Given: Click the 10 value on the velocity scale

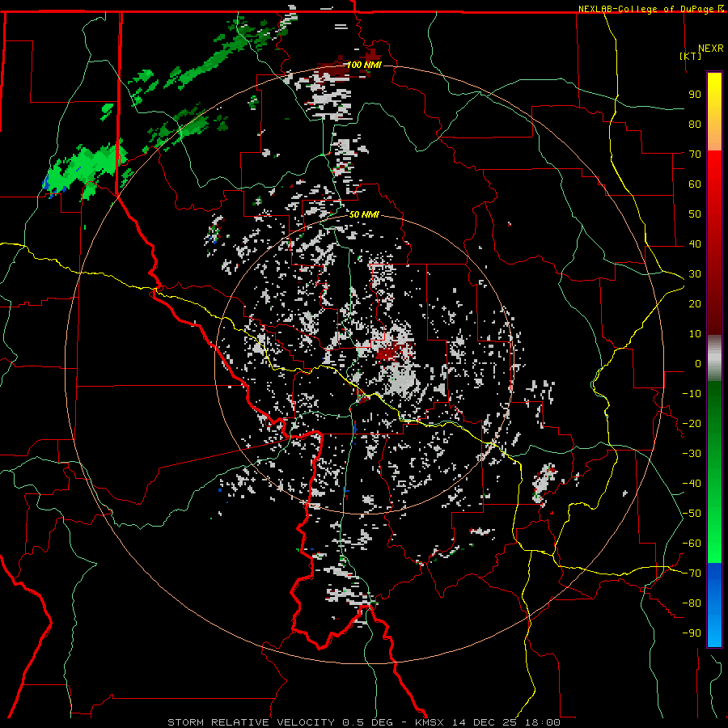Looking at the screenshot, I should [695, 334].
